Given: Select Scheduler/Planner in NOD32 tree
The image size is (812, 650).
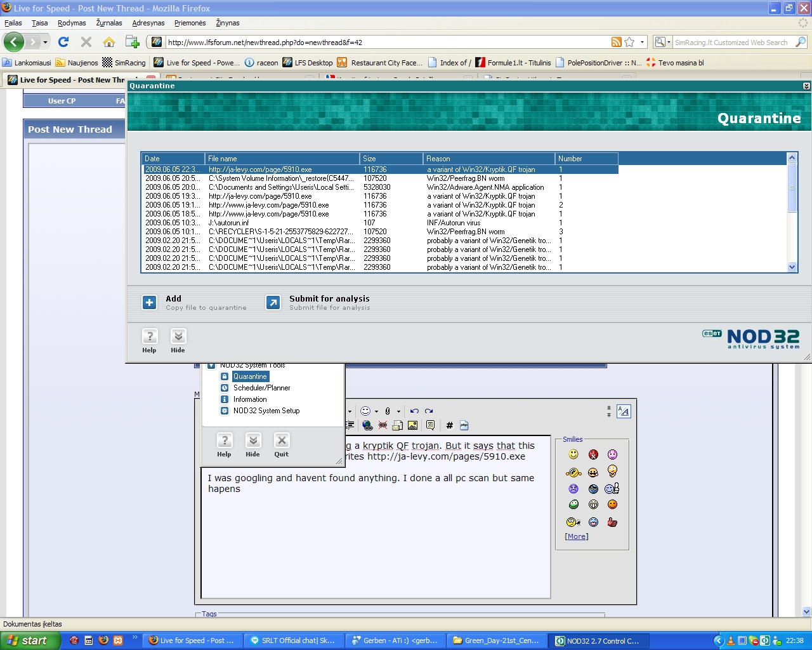Looking at the screenshot, I should coord(261,388).
